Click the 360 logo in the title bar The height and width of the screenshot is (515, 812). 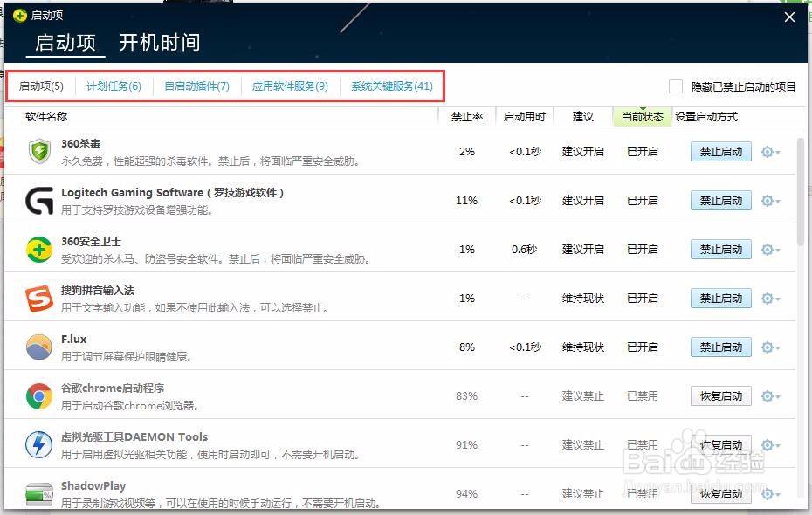pyautogui.click(x=19, y=16)
